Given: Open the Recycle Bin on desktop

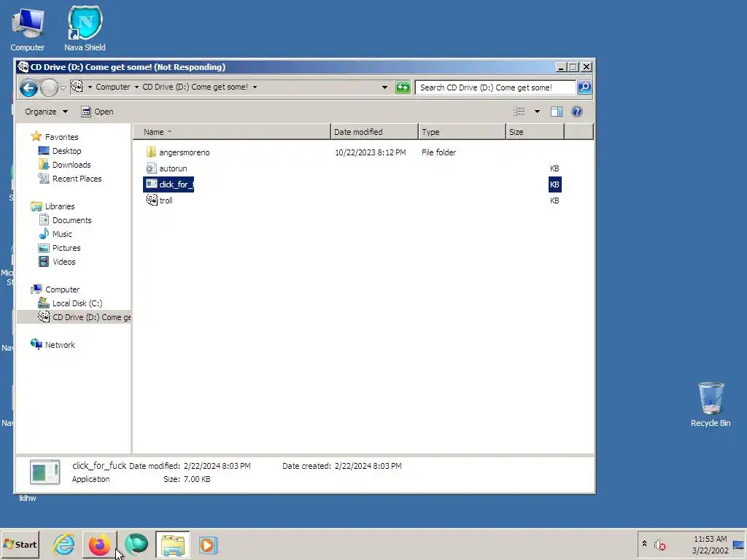Looking at the screenshot, I should (711, 404).
